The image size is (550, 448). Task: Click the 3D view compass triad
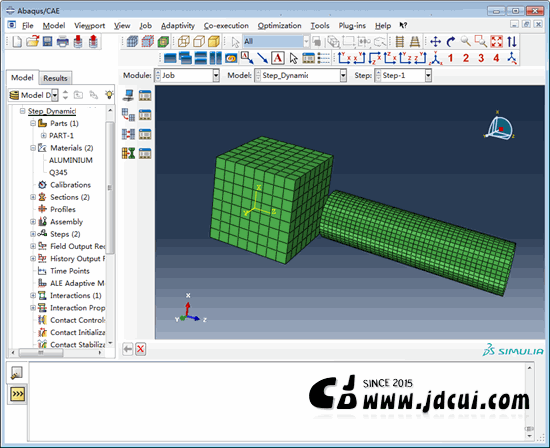pyautogui.click(x=499, y=127)
